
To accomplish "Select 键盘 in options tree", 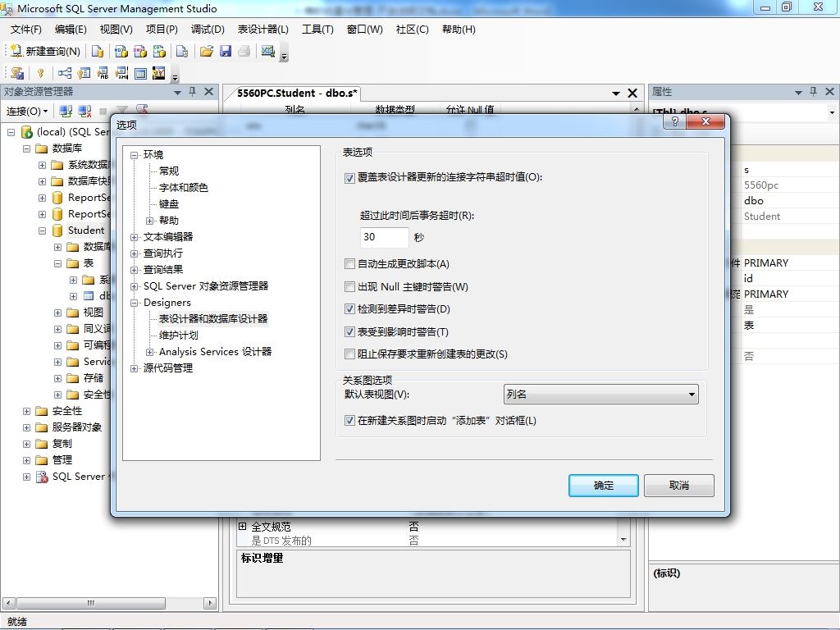I will pyautogui.click(x=169, y=204).
